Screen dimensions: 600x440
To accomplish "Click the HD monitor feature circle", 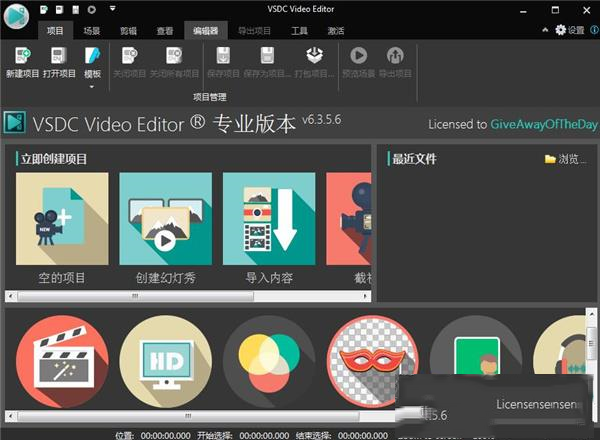I will (165, 362).
